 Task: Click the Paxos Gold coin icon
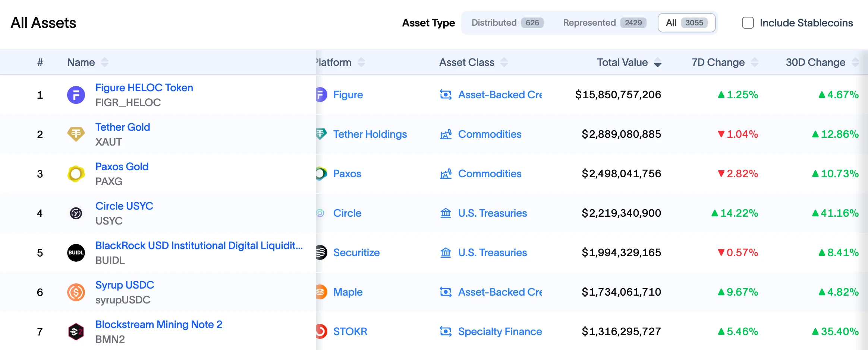click(x=76, y=174)
